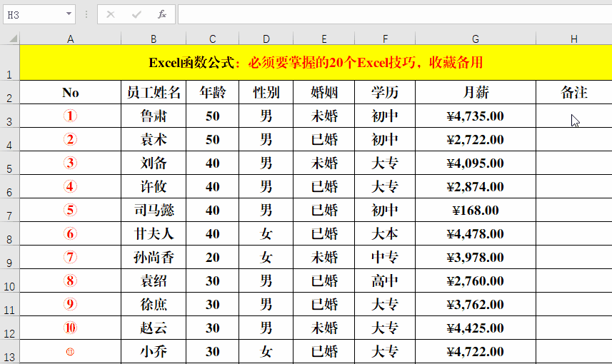Viewport: 612px width, 364px height.
Task: Select row 2 header
Action: (10, 93)
